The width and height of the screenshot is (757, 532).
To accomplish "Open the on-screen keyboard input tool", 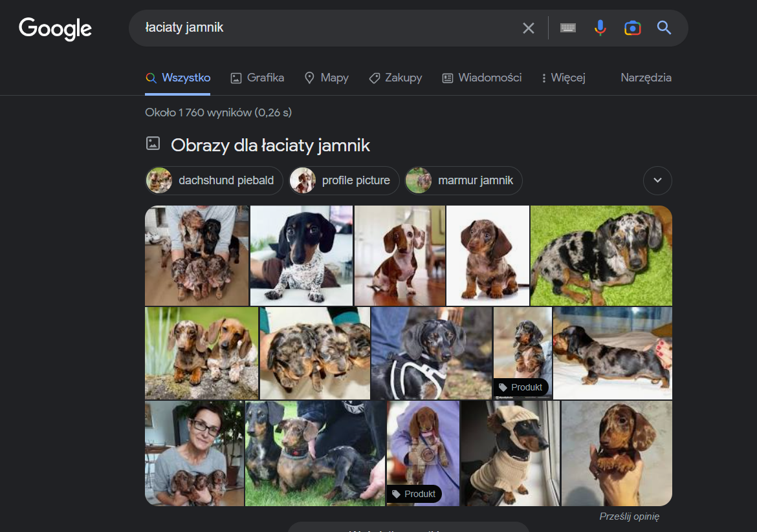I will (x=568, y=28).
